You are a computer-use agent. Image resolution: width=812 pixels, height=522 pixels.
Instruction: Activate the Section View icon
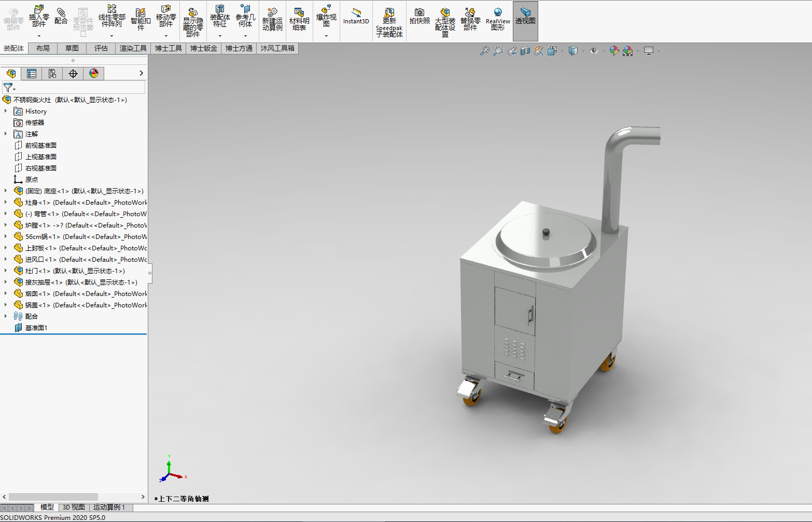click(525, 51)
